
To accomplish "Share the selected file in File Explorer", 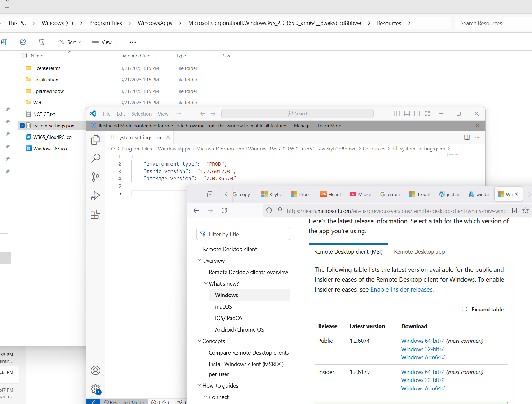I will point(23,42).
